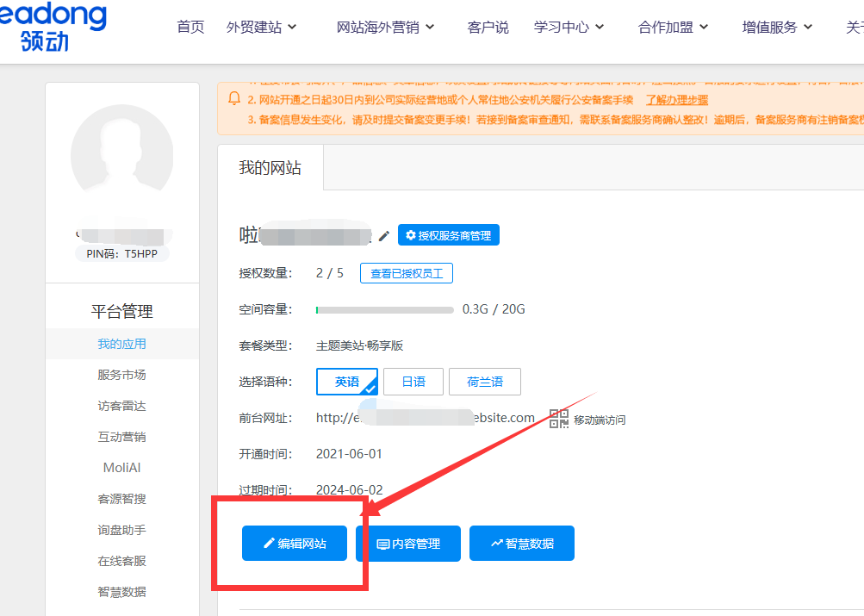Viewport: 864px width, 616px height.
Task: Click 首页 in the top navigation
Action: (190, 27)
